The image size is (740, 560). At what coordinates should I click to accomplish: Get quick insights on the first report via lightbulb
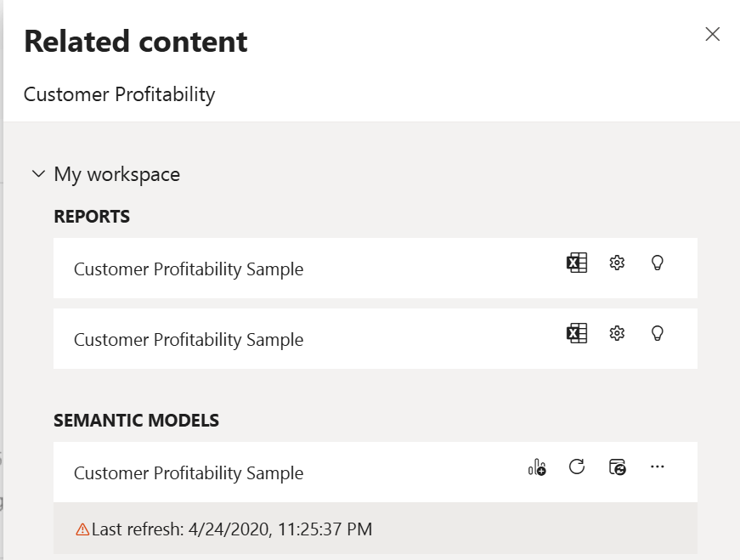point(657,263)
